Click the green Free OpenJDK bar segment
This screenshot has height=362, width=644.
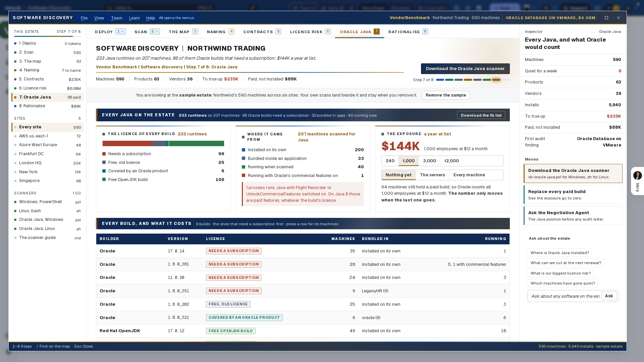click(x=197, y=143)
